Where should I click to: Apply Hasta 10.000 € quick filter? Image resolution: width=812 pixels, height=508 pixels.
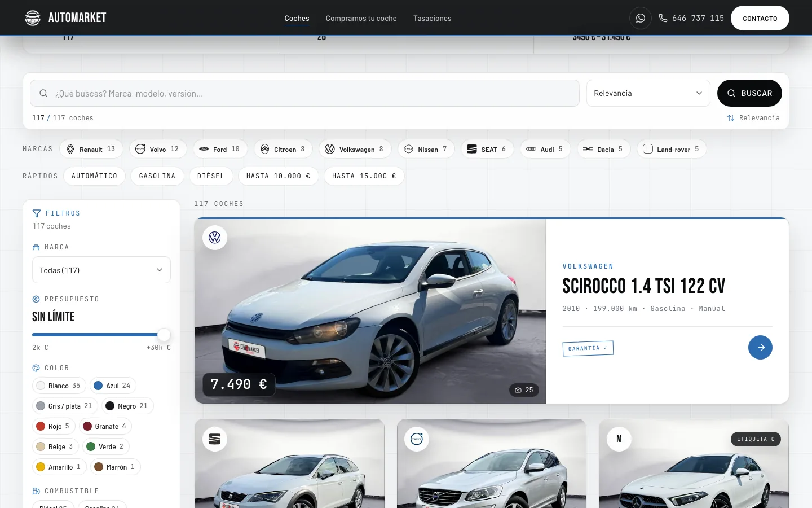(x=279, y=176)
